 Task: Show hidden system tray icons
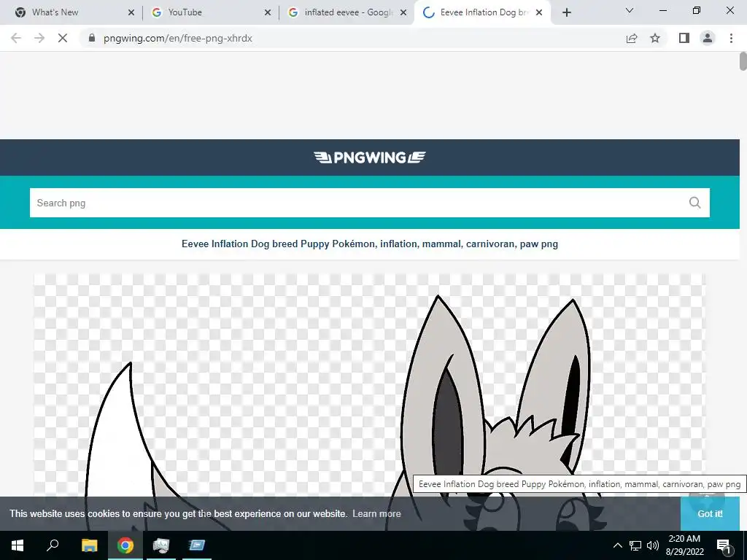tap(617, 545)
